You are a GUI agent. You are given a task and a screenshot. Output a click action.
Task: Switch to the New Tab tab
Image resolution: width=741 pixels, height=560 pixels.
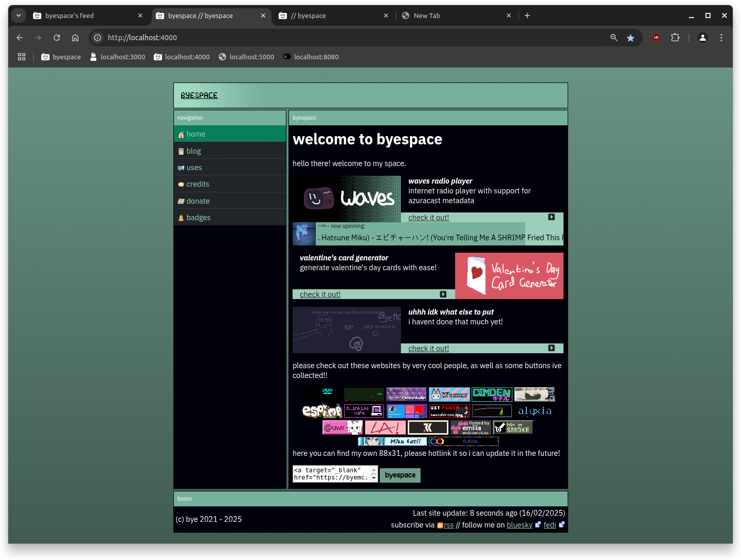click(427, 15)
